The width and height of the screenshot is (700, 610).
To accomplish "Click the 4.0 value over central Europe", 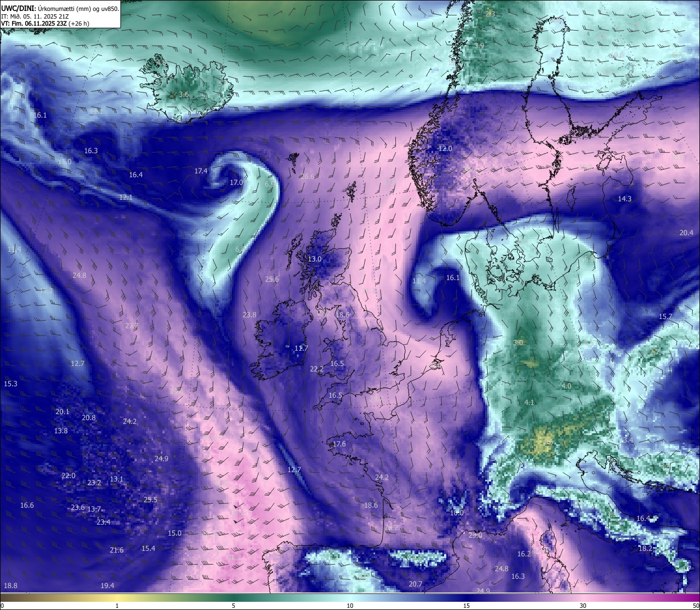I will [567, 386].
